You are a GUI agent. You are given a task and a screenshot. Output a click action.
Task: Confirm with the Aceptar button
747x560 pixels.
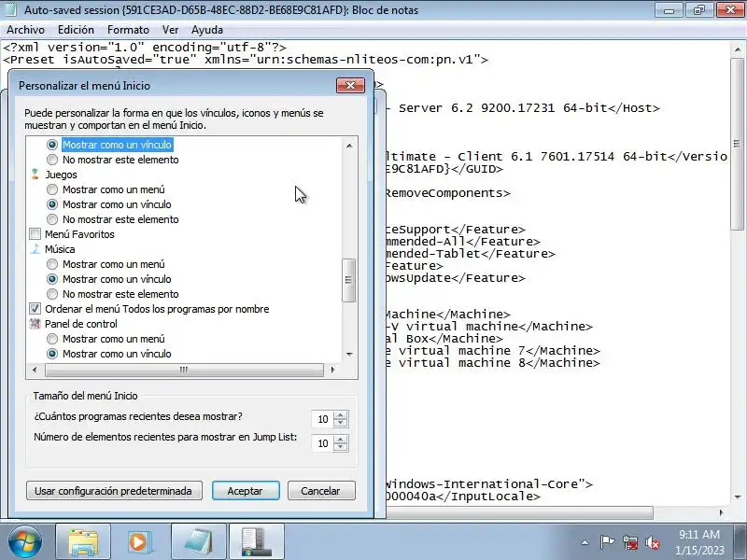246,491
